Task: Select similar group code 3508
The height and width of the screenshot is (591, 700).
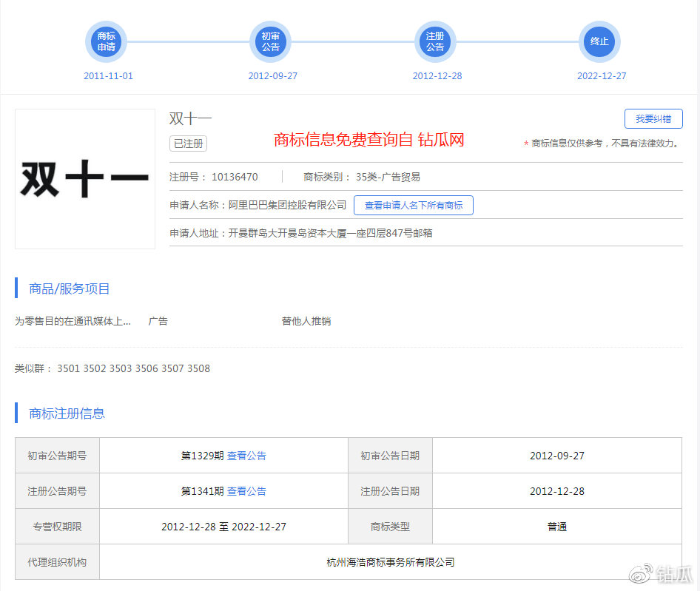Action: (198, 368)
